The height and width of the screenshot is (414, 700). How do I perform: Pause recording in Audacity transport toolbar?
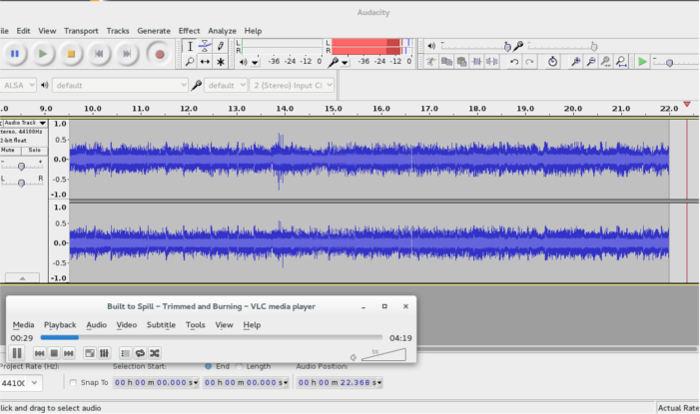click(x=15, y=54)
